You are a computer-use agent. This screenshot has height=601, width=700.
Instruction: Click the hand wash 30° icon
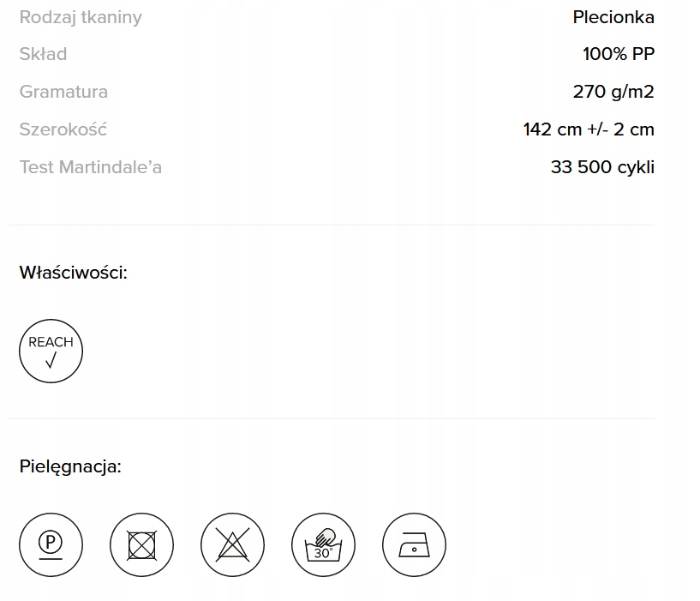323,544
